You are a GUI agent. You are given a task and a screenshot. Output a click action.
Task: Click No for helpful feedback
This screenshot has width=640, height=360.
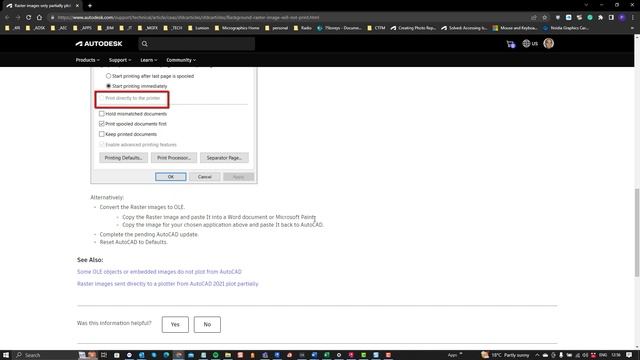[207, 324]
